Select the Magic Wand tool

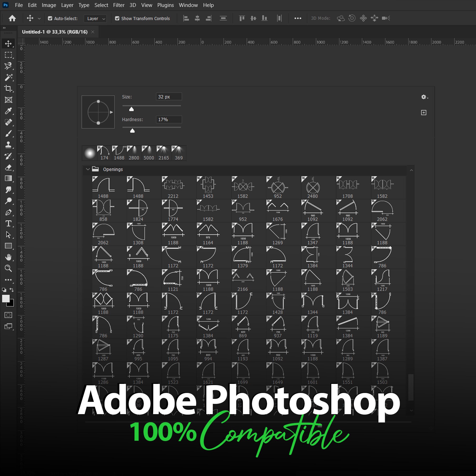click(8, 77)
